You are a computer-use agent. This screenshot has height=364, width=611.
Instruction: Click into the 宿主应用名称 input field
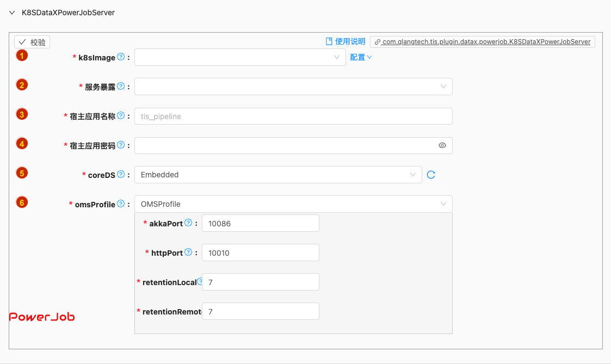[293, 116]
